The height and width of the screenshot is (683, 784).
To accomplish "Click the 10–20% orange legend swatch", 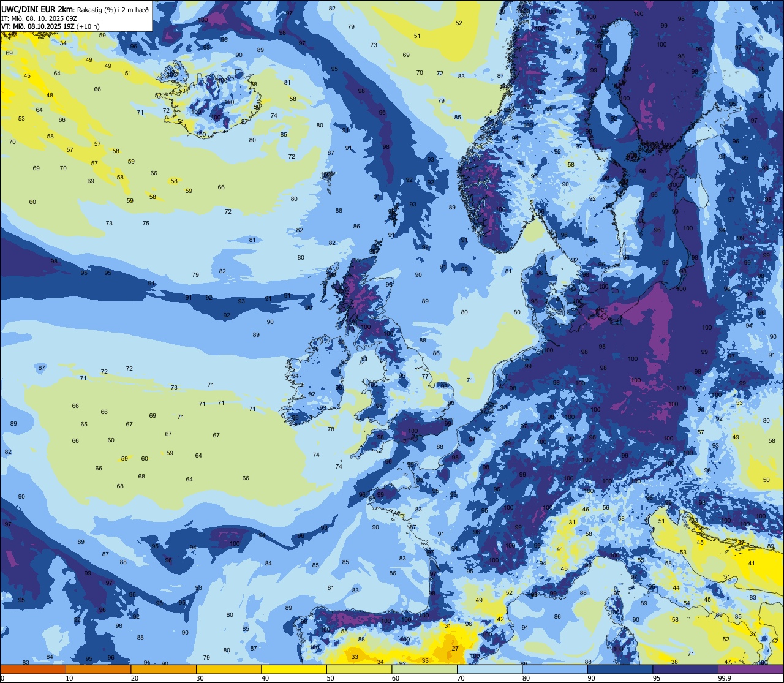I will 98,669.
